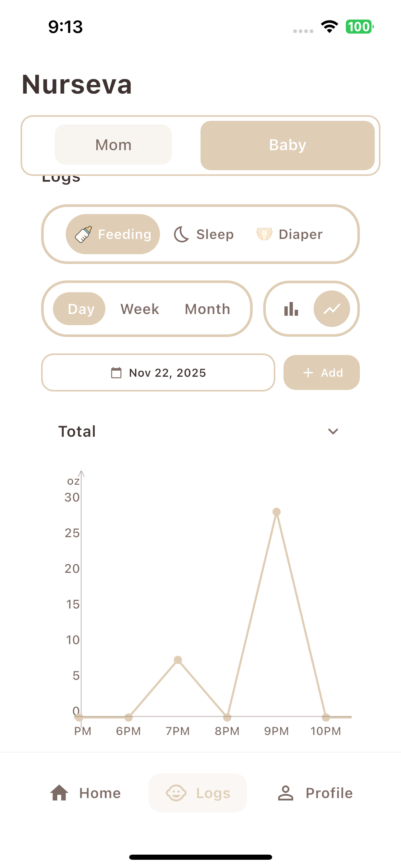Tap the Home house icon
Image resolution: width=401 pixels, height=868 pixels.
(x=59, y=793)
